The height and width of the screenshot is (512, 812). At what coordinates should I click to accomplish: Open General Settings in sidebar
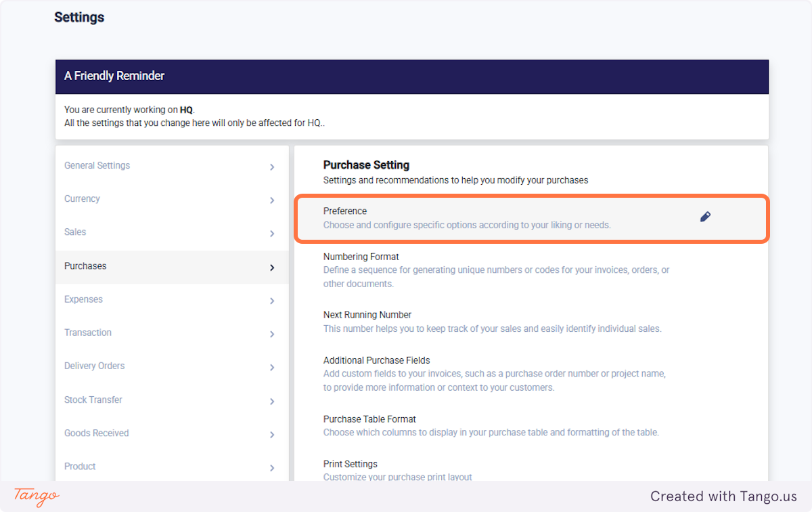point(172,166)
